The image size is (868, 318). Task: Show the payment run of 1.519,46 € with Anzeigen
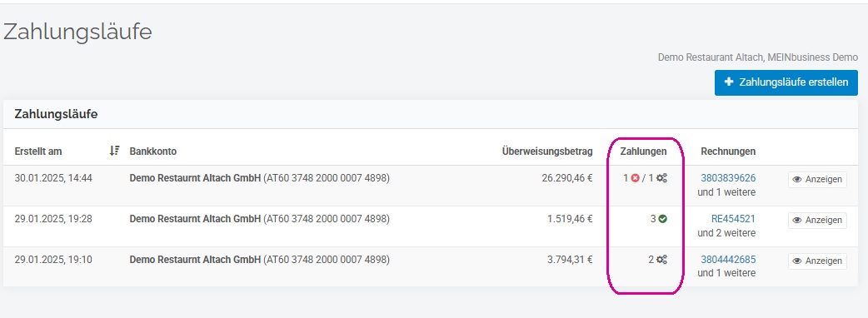pos(817,220)
